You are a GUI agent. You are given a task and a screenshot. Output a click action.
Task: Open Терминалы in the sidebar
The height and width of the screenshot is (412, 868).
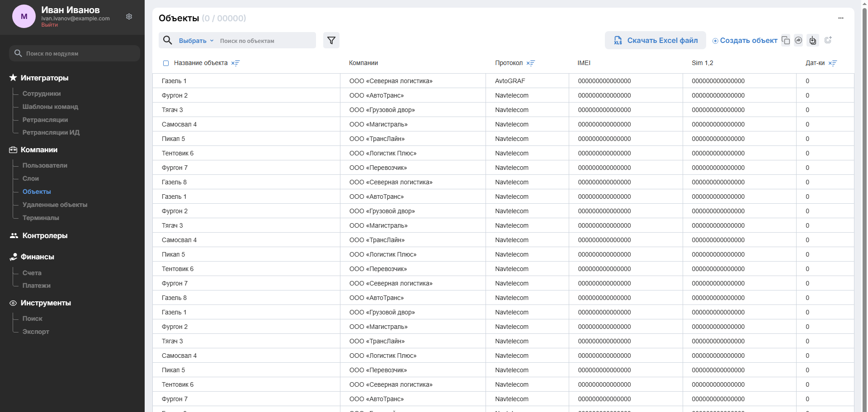tap(41, 218)
